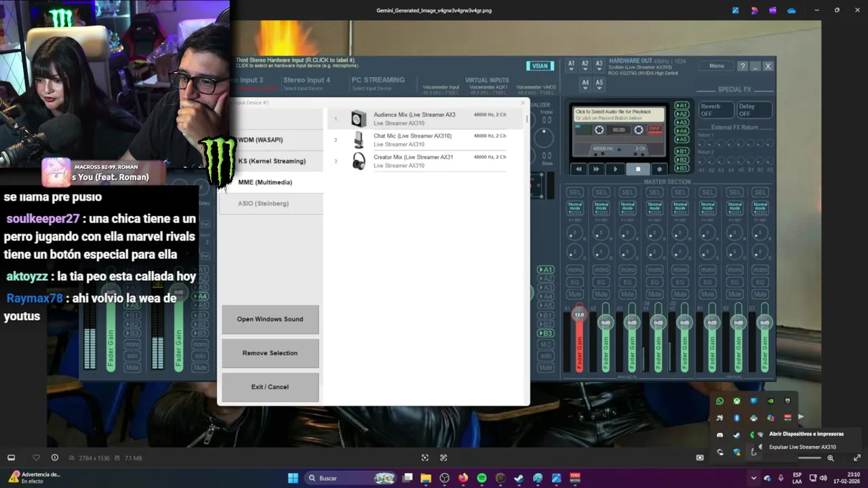This screenshot has height=488, width=868.
Task: Open File Explorer from taskbar
Action: click(426, 478)
